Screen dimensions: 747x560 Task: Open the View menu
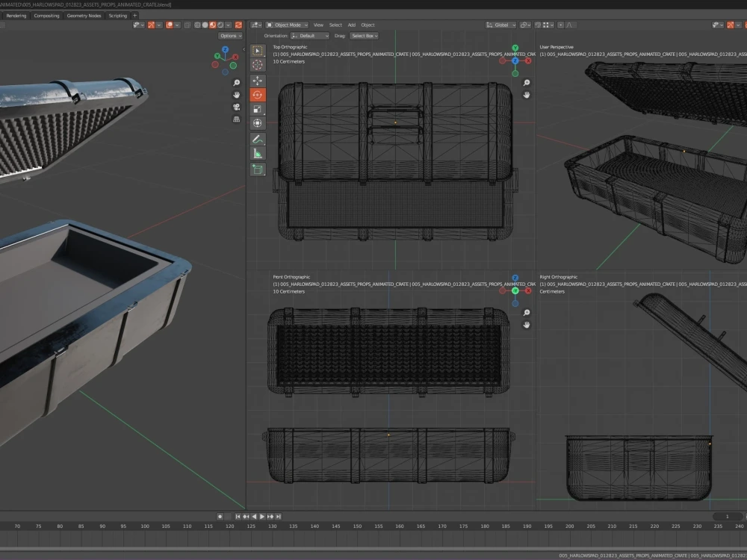point(318,25)
